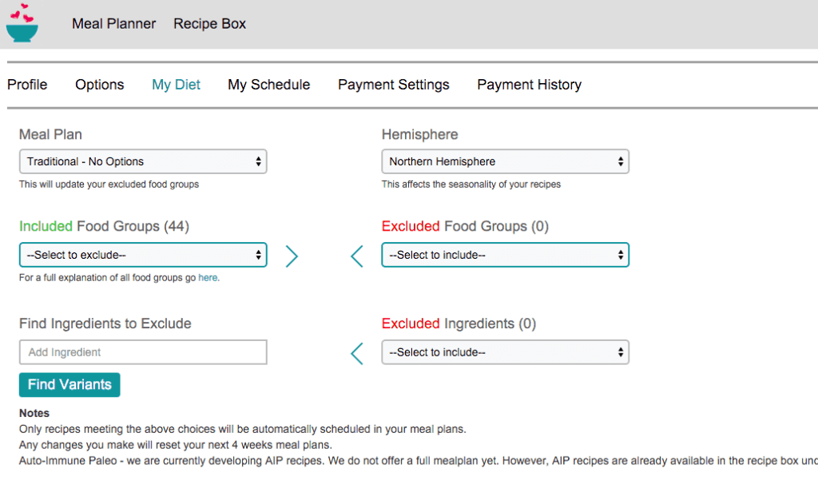This screenshot has width=818, height=504.
Task: Select the My Diet tab
Action: point(176,84)
